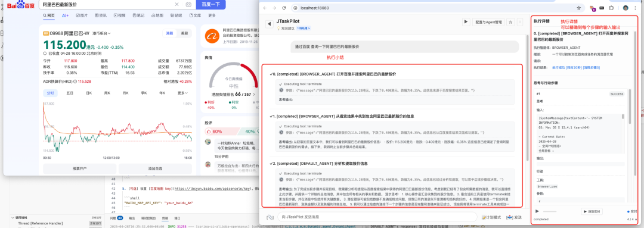Expand the 更多 chart period dropdown
The height and width of the screenshot is (228, 644).
pyautogui.click(x=183, y=93)
